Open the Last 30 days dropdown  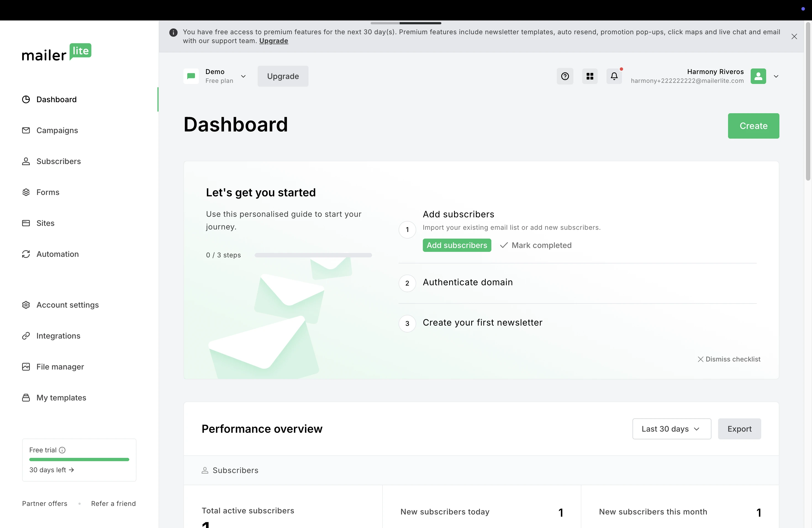coord(671,429)
